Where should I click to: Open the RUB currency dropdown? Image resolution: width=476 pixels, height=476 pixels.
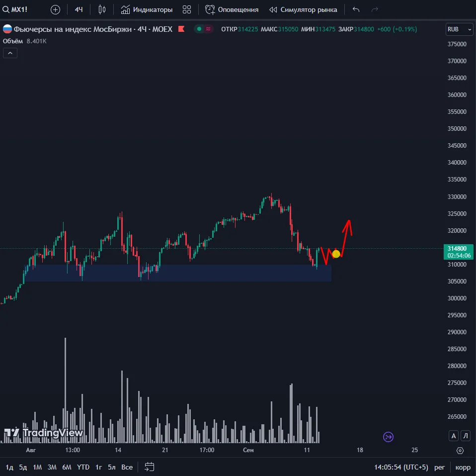[459, 29]
